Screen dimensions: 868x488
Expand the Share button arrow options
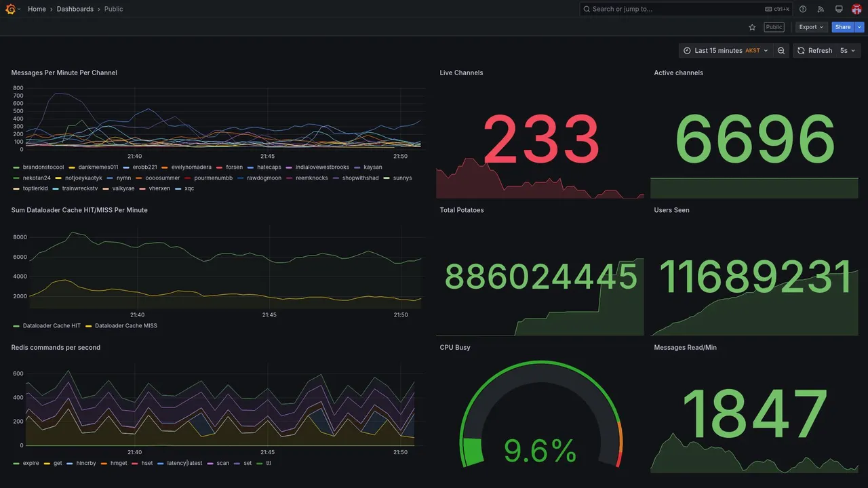(860, 27)
